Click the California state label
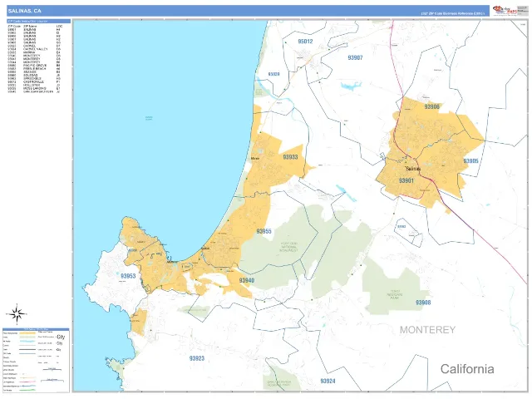Viewport: 532px width, 399px height. (x=467, y=369)
